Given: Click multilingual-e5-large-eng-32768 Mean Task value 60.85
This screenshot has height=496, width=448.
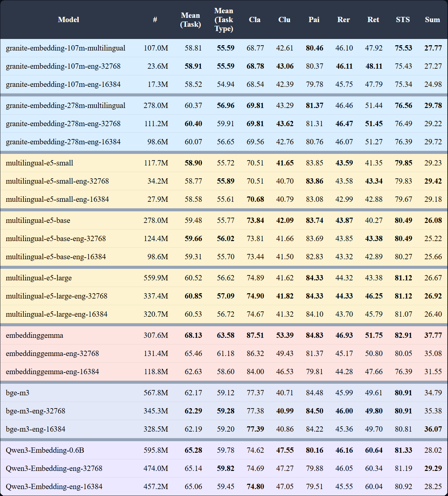Looking at the screenshot, I should (x=193, y=296).
